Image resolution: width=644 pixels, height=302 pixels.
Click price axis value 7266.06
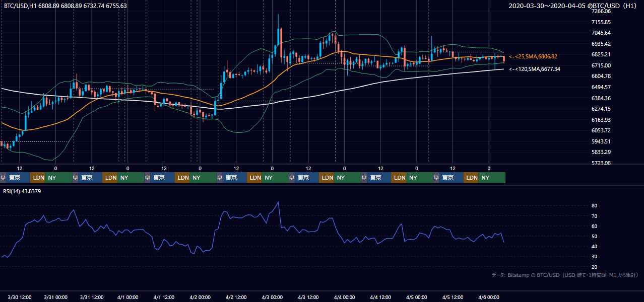tap(601, 11)
